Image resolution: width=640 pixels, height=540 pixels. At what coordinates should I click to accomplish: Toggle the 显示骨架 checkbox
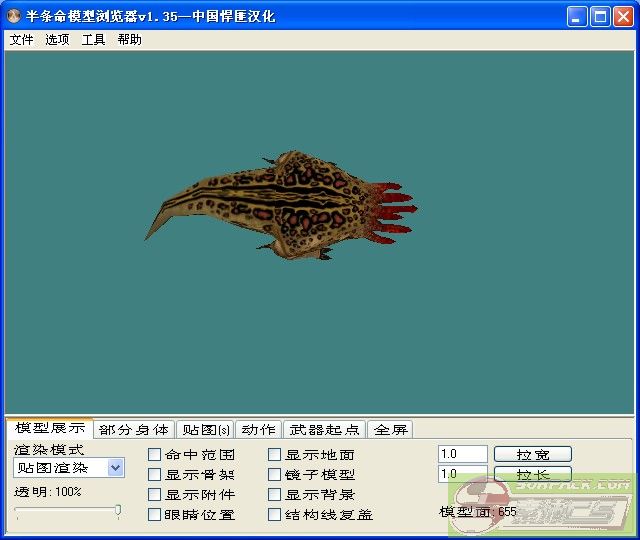tap(155, 475)
